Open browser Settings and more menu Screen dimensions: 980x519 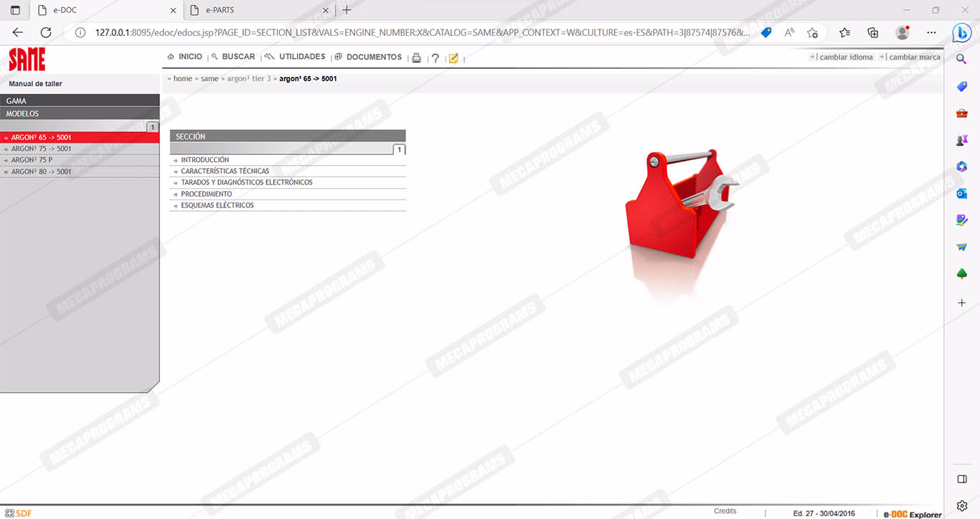[x=931, y=32]
